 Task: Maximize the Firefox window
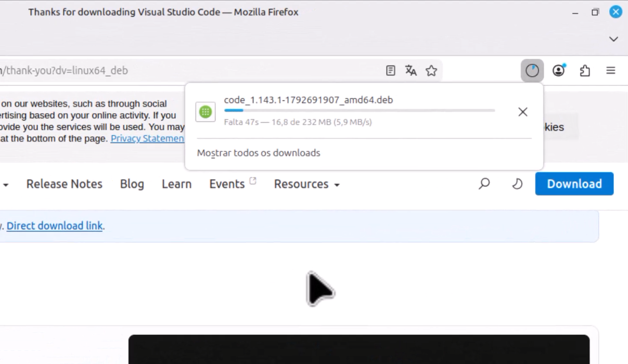pyautogui.click(x=595, y=12)
